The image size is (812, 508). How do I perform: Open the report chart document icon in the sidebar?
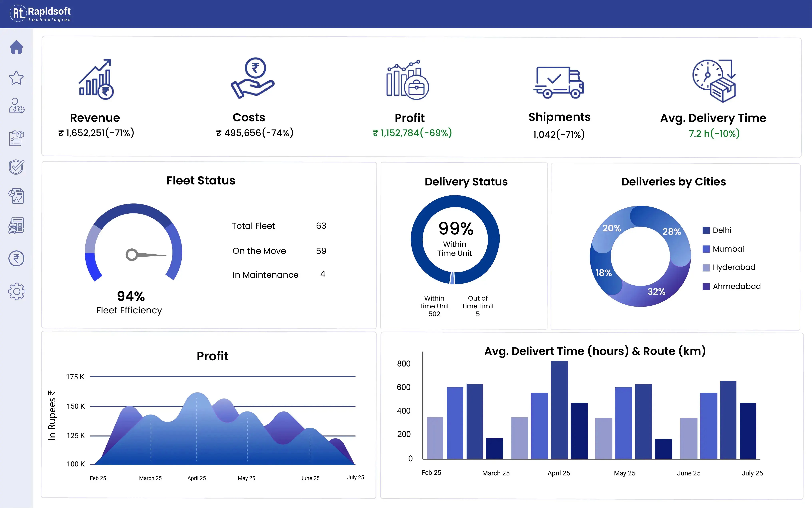coord(16,196)
